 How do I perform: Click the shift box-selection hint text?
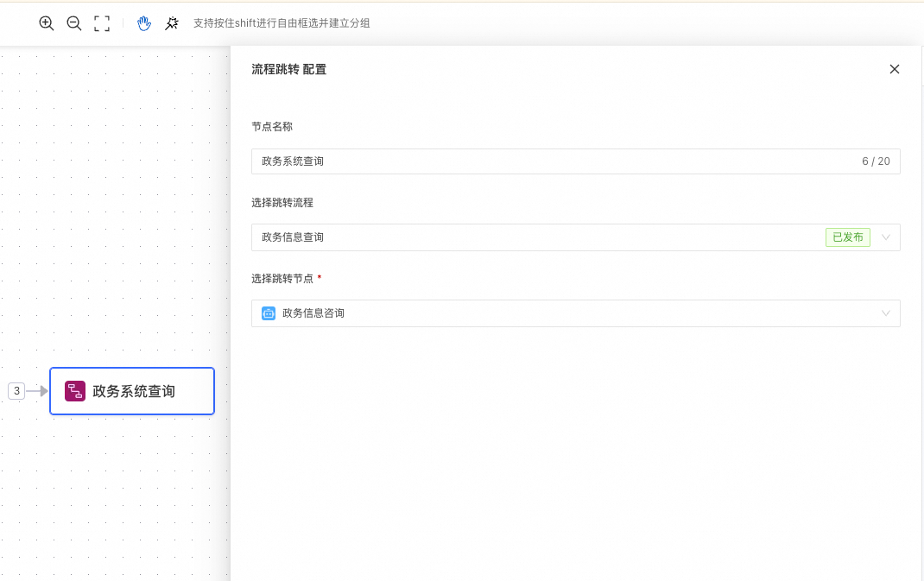coord(282,23)
